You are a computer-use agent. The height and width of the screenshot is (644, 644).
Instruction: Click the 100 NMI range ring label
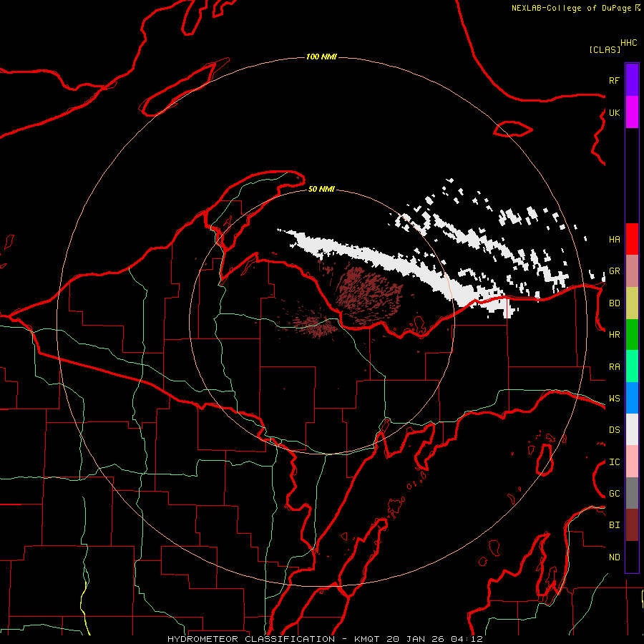(321, 57)
